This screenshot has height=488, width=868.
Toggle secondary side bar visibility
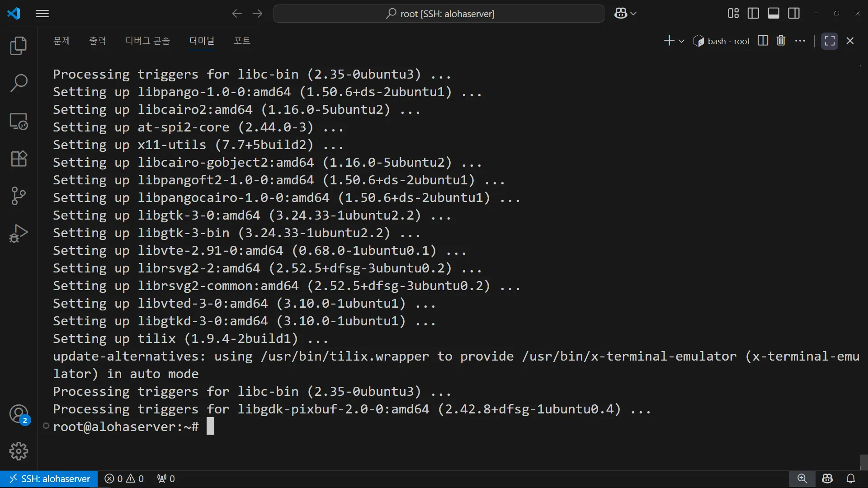click(794, 14)
